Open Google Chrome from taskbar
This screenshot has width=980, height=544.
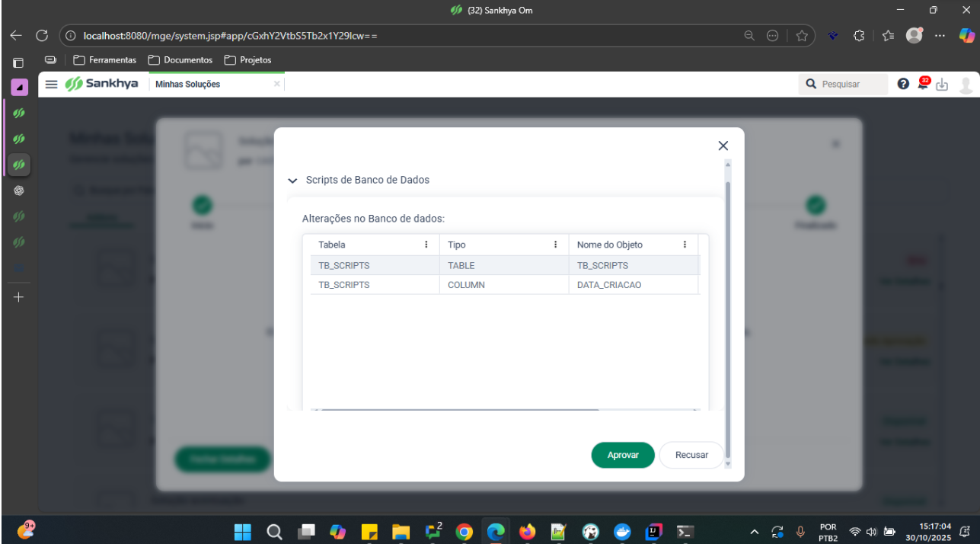tap(464, 532)
